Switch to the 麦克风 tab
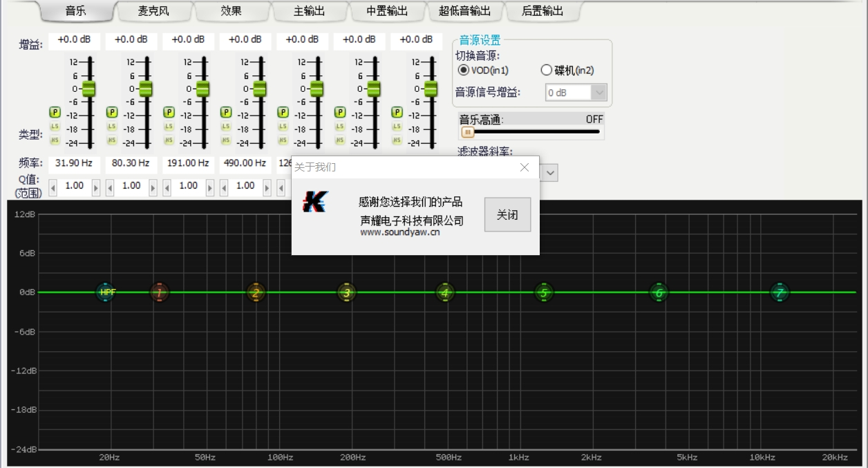The height and width of the screenshot is (468, 868). tap(153, 11)
